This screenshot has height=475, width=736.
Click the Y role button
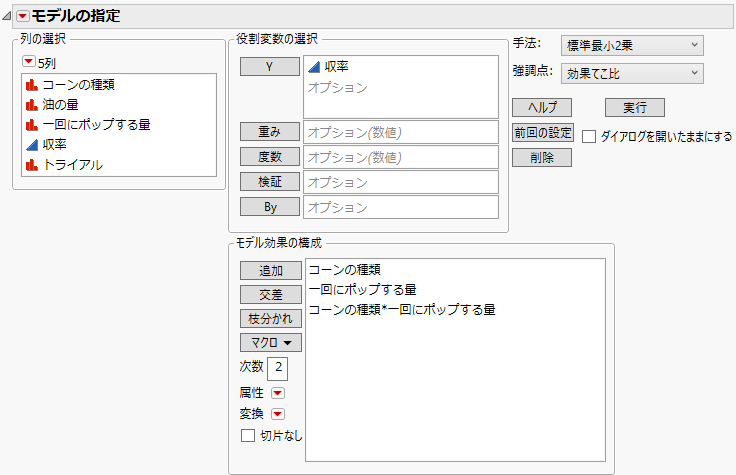click(270, 67)
